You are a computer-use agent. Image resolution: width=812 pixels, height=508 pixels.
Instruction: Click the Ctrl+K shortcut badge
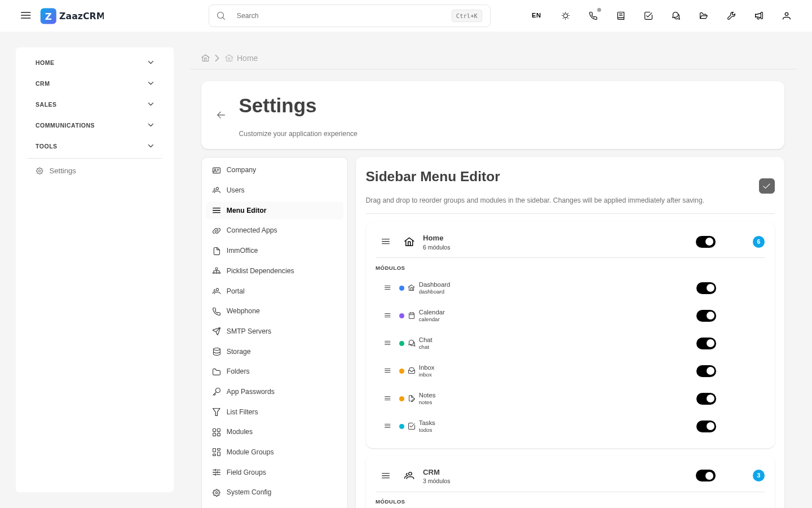pos(467,16)
